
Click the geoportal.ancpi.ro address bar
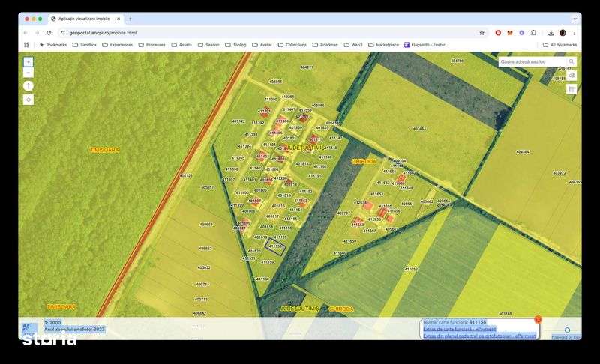tap(268, 33)
